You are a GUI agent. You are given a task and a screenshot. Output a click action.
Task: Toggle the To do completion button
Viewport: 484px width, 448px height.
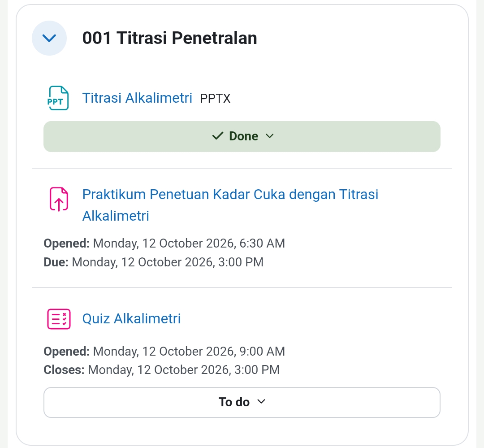pos(242,402)
